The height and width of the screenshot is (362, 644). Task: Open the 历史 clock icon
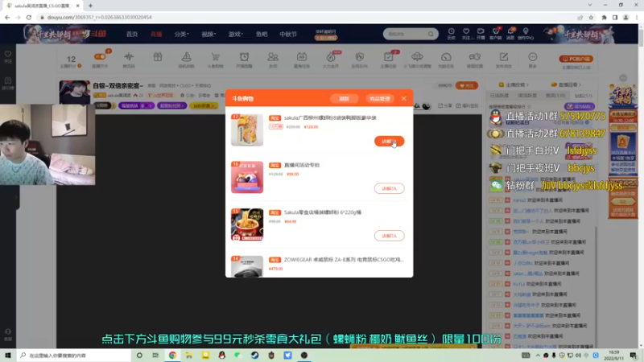click(x=451, y=34)
